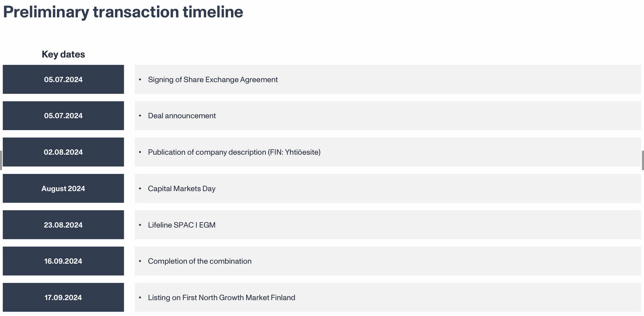Select the 05.07.2024 date box beside Deal announcement
The width and height of the screenshot is (644, 316).
(63, 116)
